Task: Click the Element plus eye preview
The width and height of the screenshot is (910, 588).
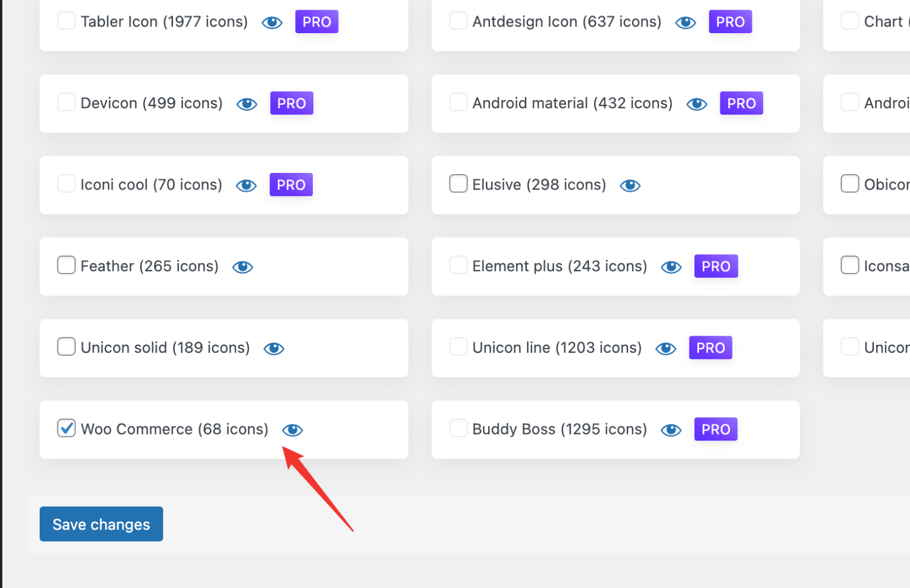Action: (x=671, y=267)
